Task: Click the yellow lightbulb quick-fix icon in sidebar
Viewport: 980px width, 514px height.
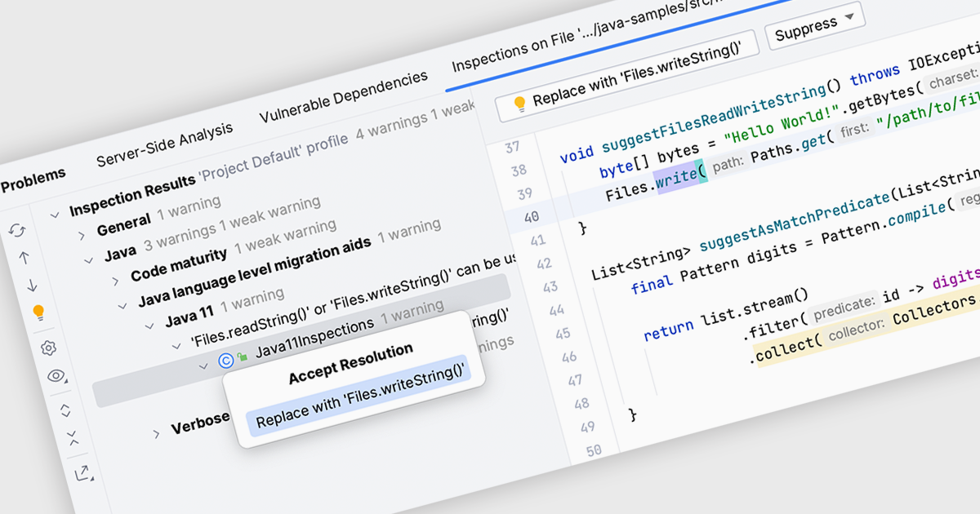Action: point(38,312)
